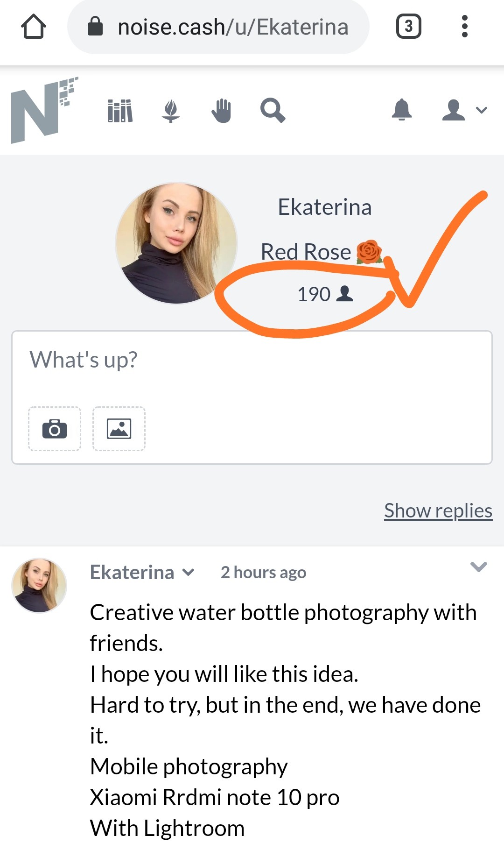
Task: Tap the browser home icon
Action: pyautogui.click(x=34, y=27)
